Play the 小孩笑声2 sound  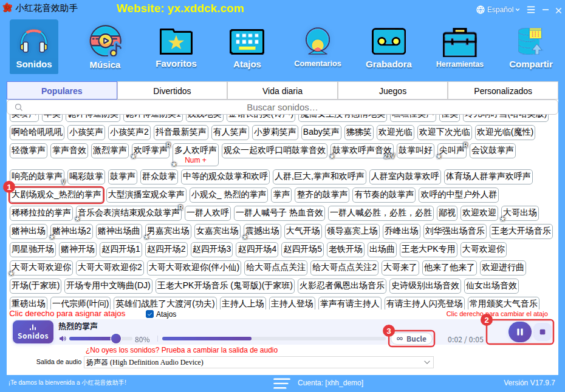(129, 132)
